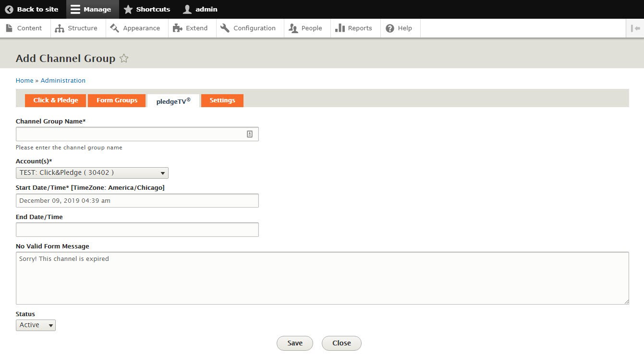The image size is (644, 357).
Task: Click the Reports bar chart icon
Action: [340, 28]
